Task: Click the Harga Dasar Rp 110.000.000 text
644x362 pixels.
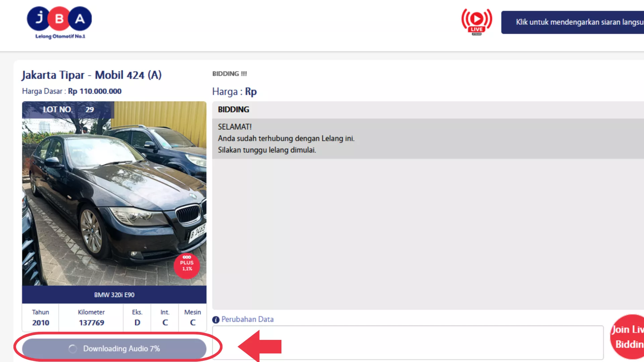Action: tap(72, 91)
